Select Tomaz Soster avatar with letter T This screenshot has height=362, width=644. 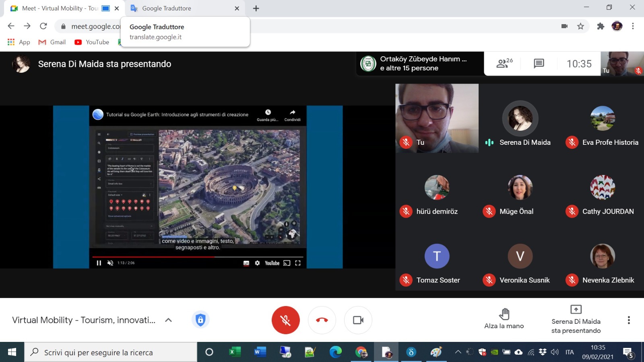(x=437, y=256)
